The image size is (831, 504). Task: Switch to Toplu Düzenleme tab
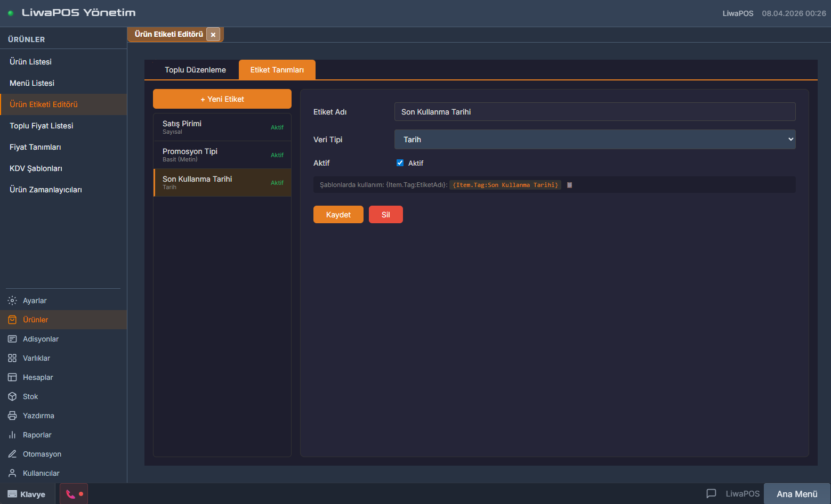click(195, 70)
